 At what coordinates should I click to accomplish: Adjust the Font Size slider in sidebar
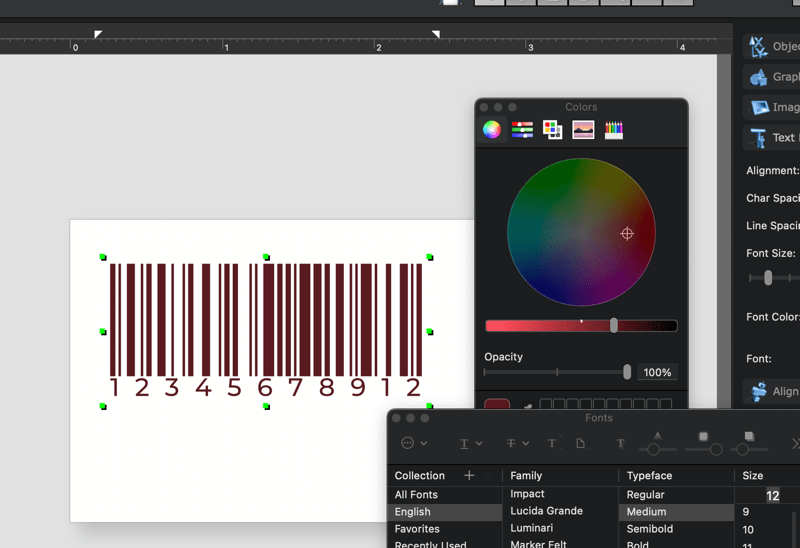click(768, 278)
